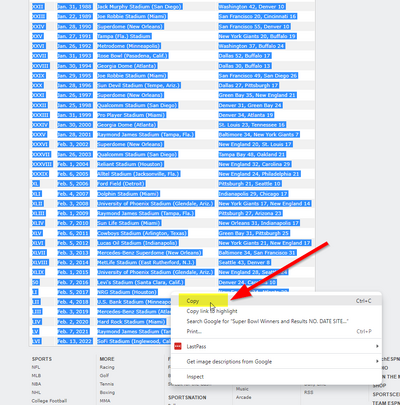Click 'Tampa Bay 48, Oakland 21' result
400x405 pixels.
(x=252, y=154)
